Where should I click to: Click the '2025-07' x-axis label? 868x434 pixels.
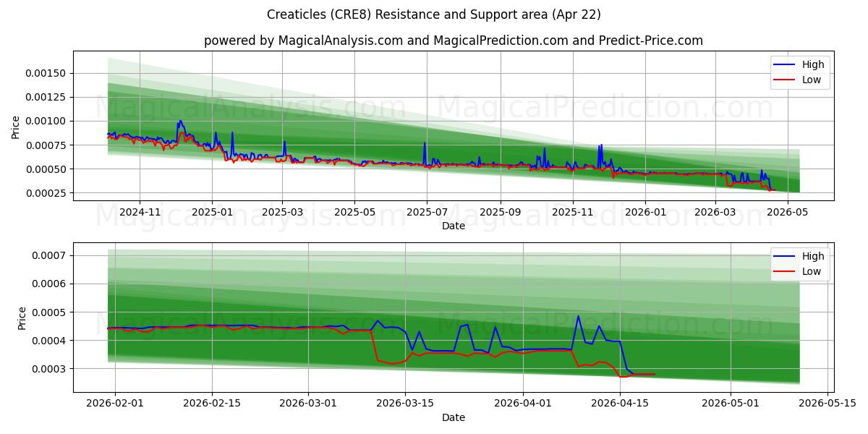click(427, 213)
